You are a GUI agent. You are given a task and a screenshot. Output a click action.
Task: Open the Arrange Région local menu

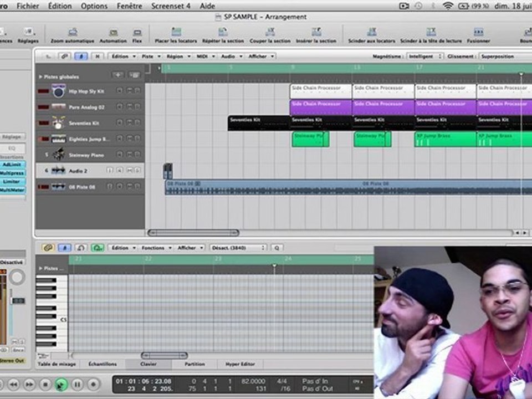(178, 57)
